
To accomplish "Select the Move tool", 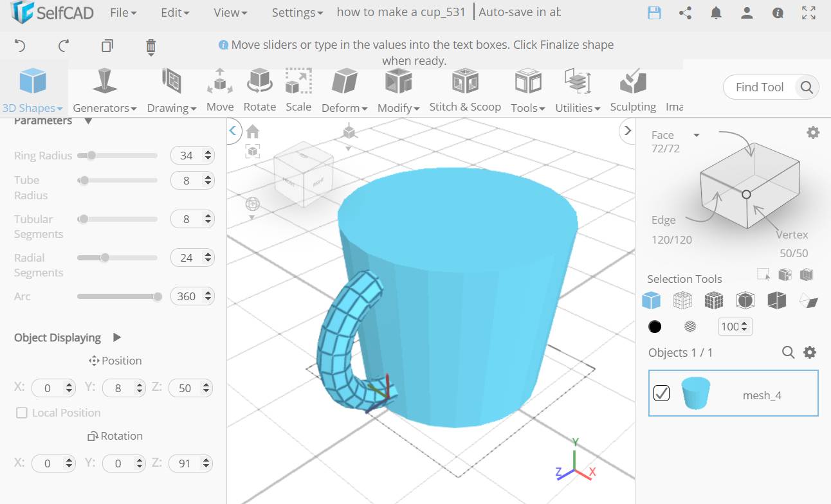I will 220,90.
